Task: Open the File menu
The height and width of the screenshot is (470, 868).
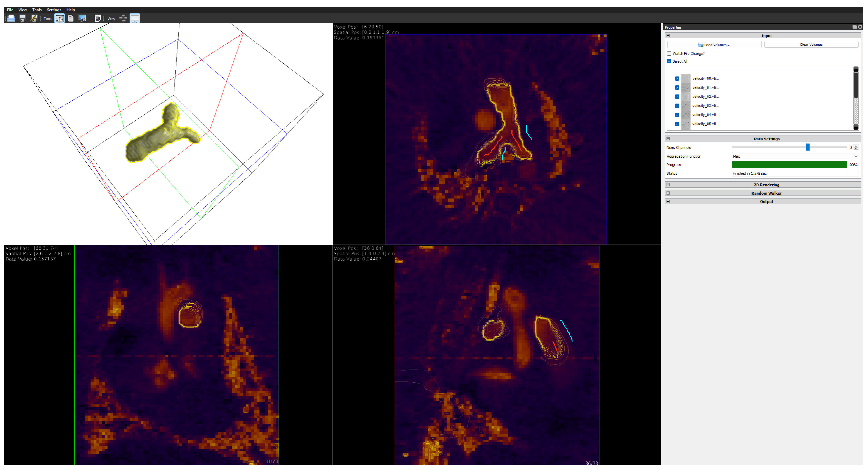Action: click(10, 10)
